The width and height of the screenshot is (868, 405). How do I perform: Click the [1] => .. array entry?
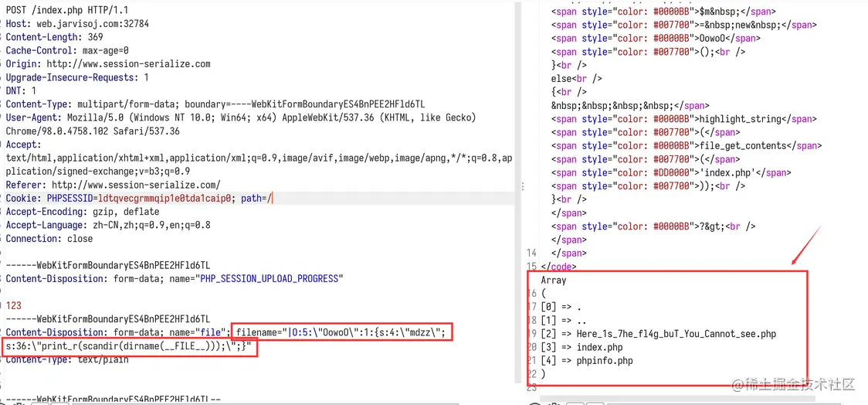coord(564,320)
